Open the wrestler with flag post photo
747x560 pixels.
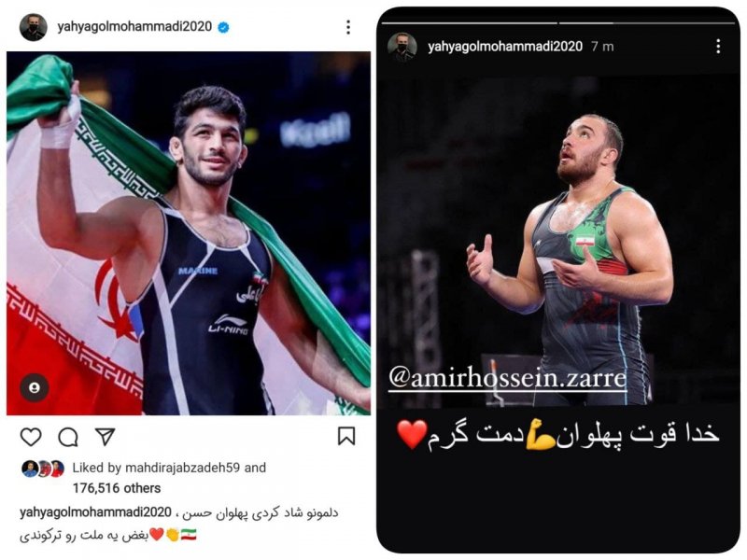click(x=189, y=233)
